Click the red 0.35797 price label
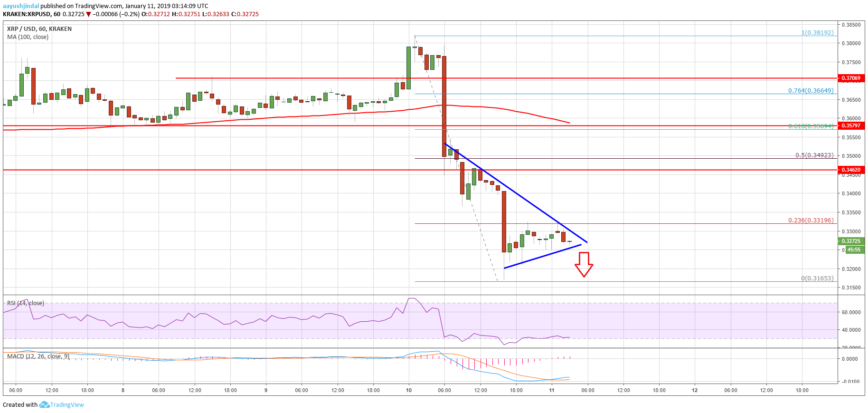Viewport: 868px width, 413px height. pyautogui.click(x=851, y=125)
